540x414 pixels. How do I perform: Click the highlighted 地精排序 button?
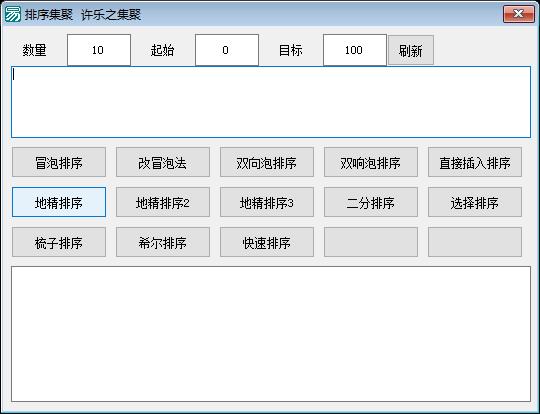point(59,202)
